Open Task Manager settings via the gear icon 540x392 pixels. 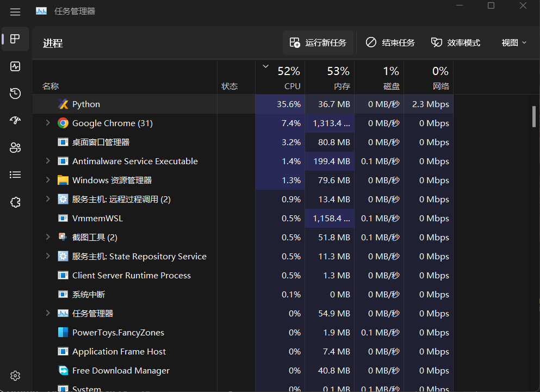click(15, 376)
